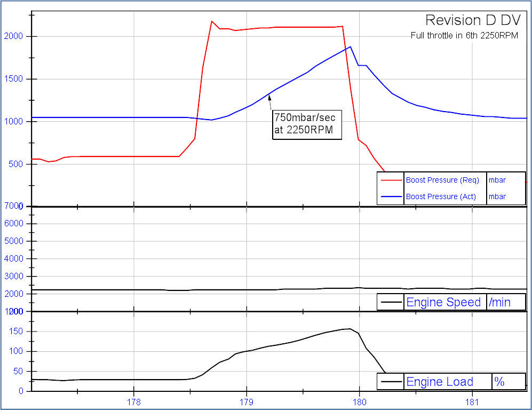
Task: Click the 150 engine load axis label
Action: coord(15,332)
